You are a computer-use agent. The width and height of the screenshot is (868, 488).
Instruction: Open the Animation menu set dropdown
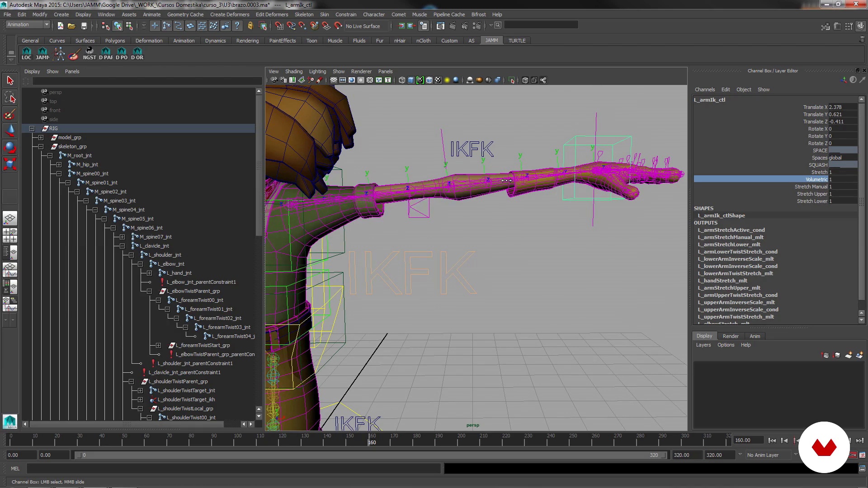click(27, 25)
